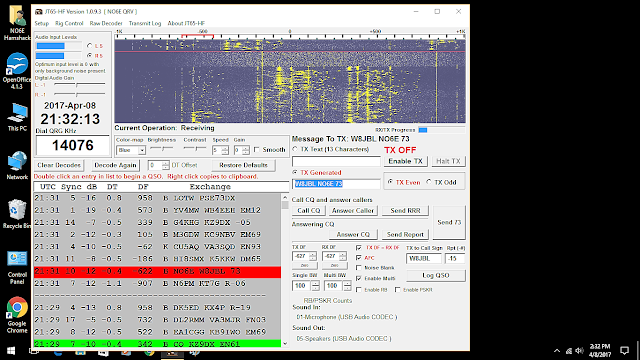Click the Enable TX button

tap(405, 161)
